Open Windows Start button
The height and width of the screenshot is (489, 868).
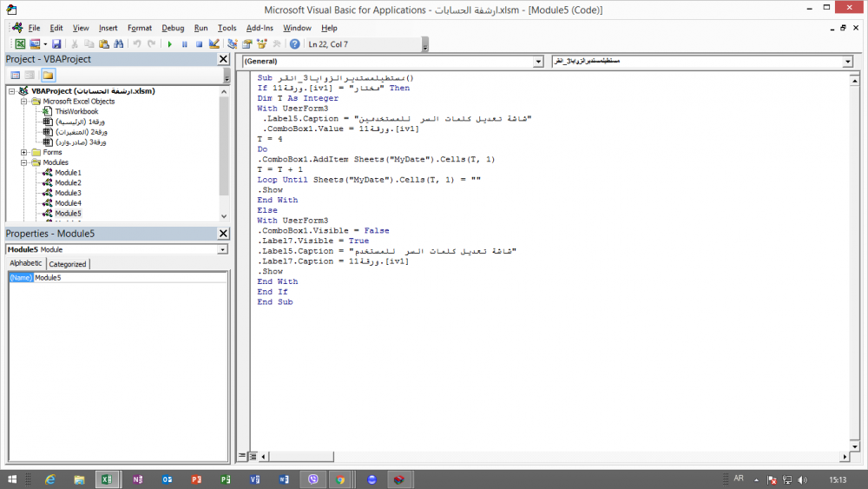click(12, 479)
